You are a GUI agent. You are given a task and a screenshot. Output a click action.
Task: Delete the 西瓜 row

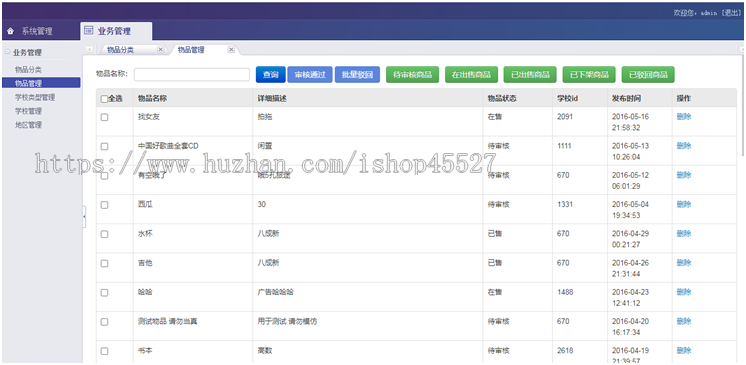click(684, 205)
